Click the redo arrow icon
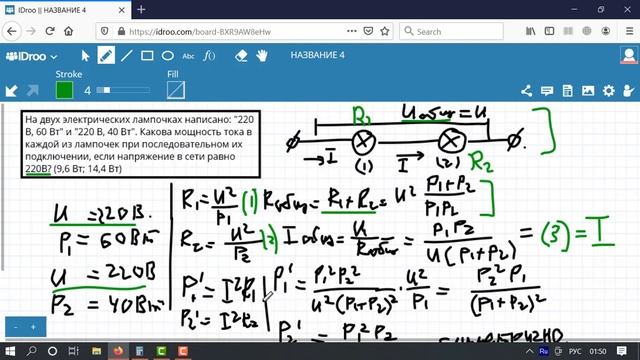This screenshot has height=360, width=640. 33,91
